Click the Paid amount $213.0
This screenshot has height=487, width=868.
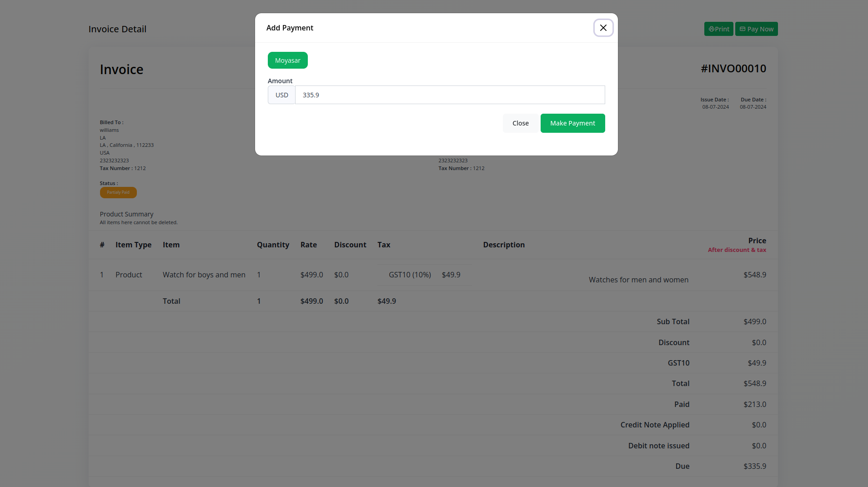[754, 404]
